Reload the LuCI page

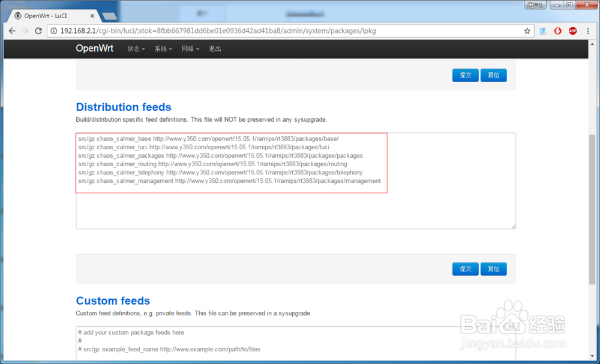(x=38, y=31)
